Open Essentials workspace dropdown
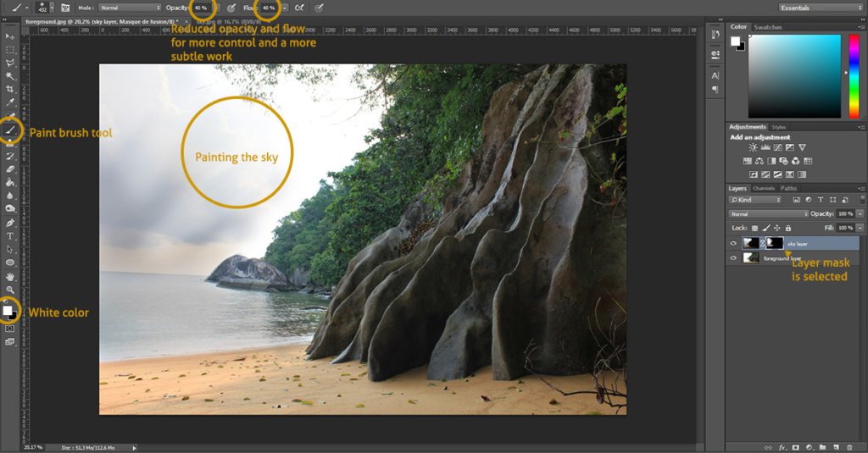Viewport: 868px width, 453px height. click(821, 8)
